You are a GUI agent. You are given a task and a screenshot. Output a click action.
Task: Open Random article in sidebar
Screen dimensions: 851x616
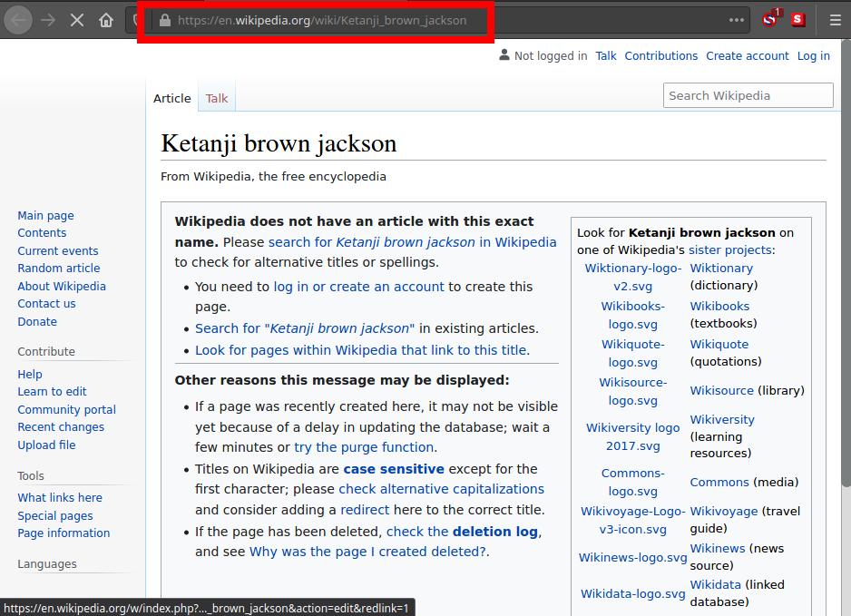59,269
